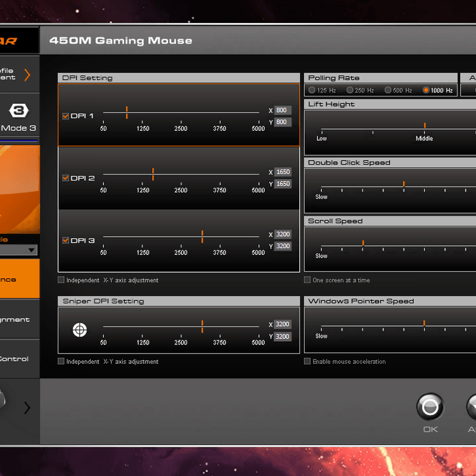Click the 2500 mark on DPI 1 scale
Image resolution: width=476 pixels, height=476 pixels.
[x=180, y=128]
